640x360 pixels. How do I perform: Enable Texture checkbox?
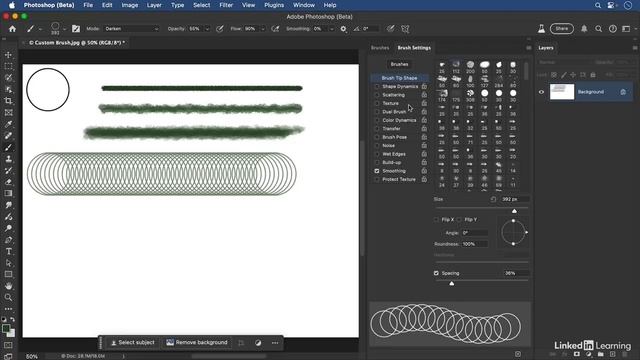(377, 103)
